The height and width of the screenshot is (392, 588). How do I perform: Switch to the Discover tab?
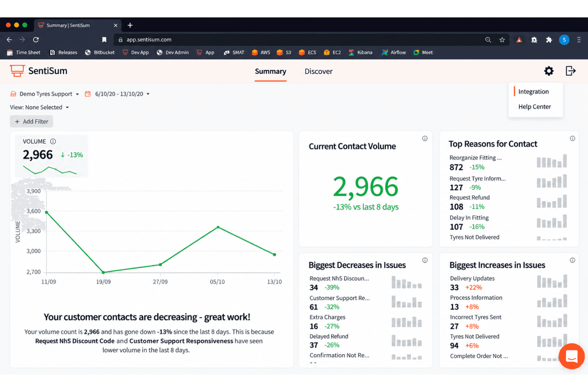pos(319,71)
